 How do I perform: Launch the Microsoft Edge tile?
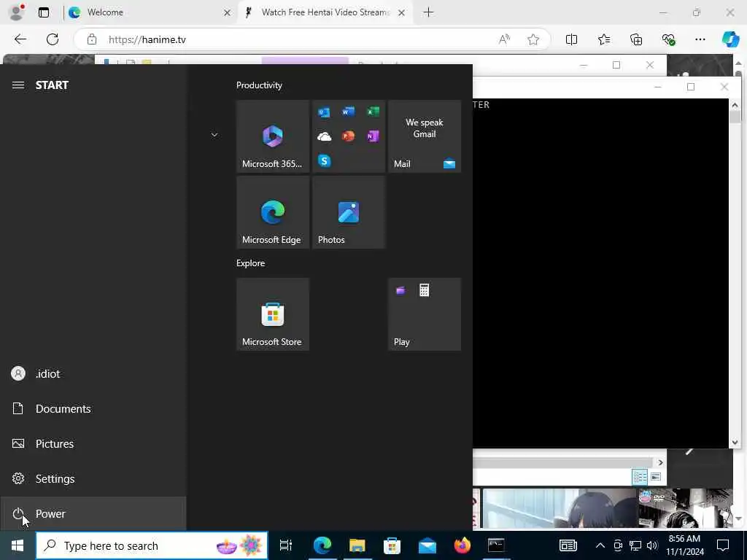tap(273, 212)
